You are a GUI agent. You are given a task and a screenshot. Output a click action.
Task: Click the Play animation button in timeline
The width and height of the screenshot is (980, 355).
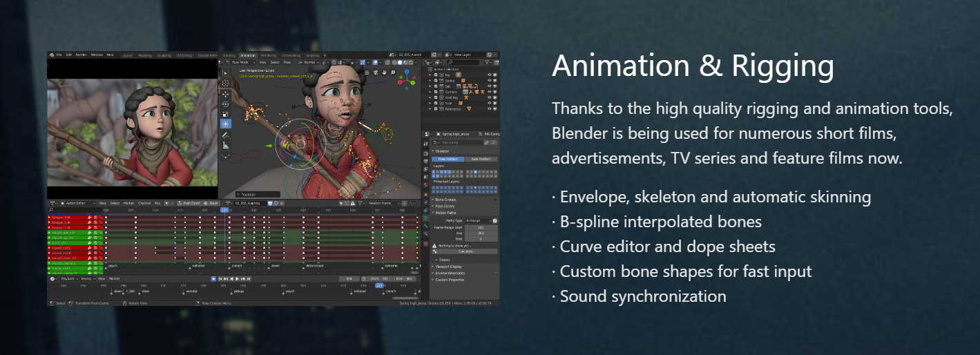(237, 279)
